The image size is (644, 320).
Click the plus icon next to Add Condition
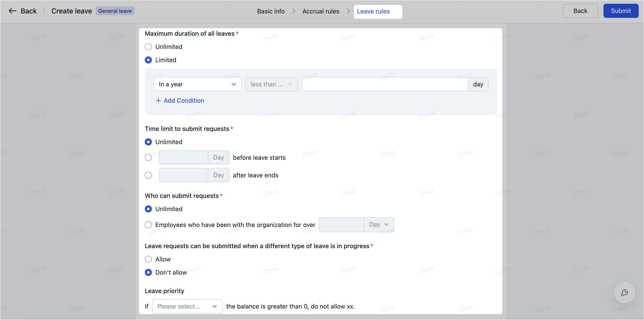pyautogui.click(x=158, y=100)
